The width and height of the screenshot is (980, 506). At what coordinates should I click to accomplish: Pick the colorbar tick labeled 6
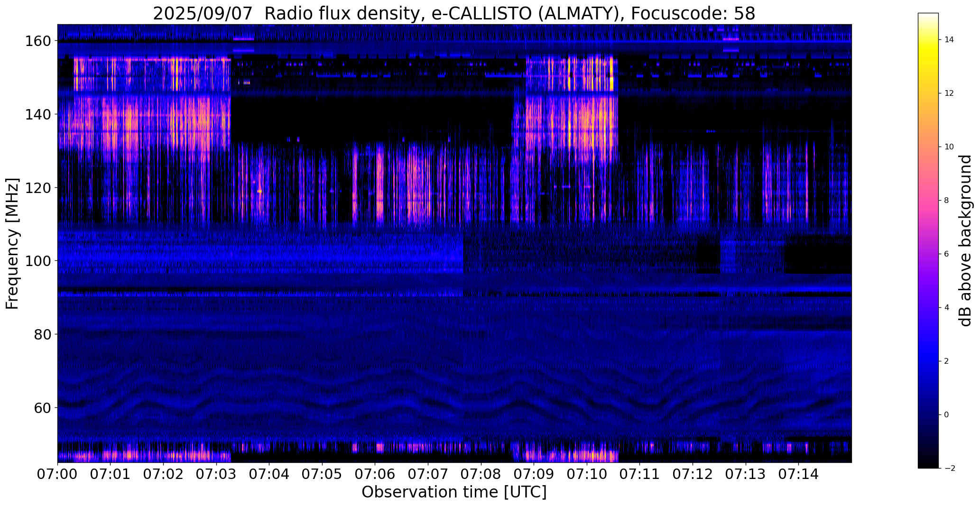[x=947, y=254]
